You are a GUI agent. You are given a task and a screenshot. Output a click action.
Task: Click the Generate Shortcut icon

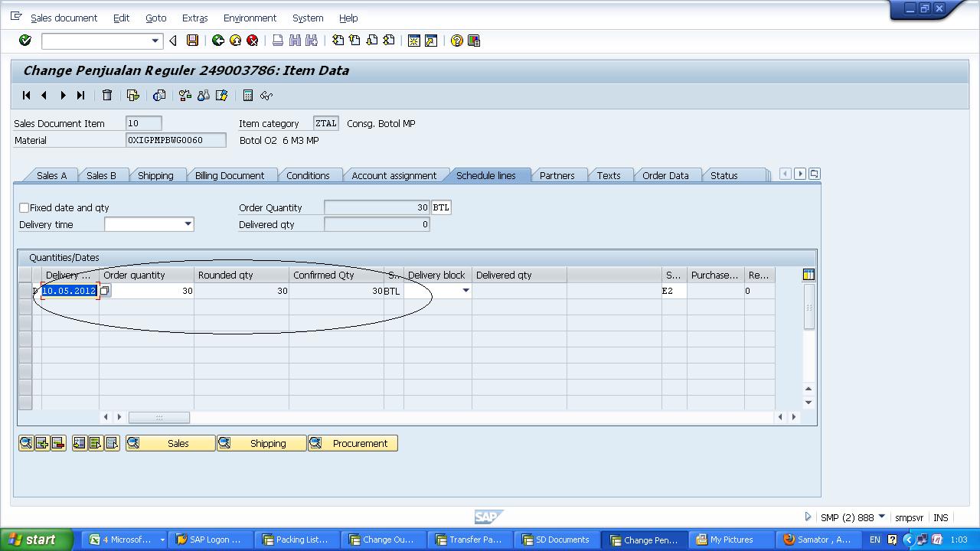tap(431, 41)
